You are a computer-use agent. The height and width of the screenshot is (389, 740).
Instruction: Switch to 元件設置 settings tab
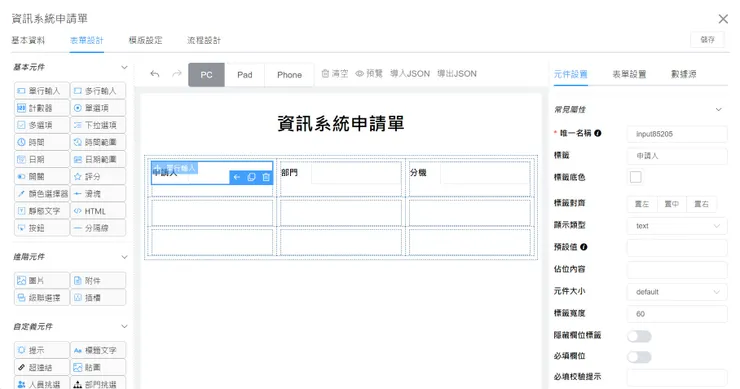point(571,74)
